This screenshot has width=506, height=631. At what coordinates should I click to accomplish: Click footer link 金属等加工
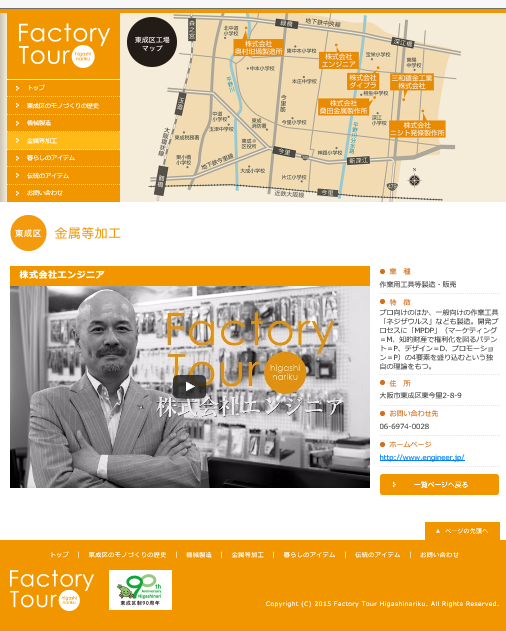pos(248,555)
